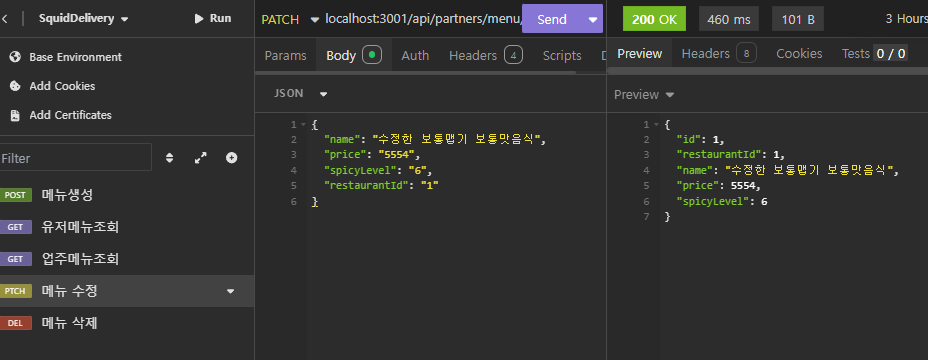This screenshot has height=360, width=928.
Task: Click the "spicyLevel": 6 response line
Action: point(722,201)
